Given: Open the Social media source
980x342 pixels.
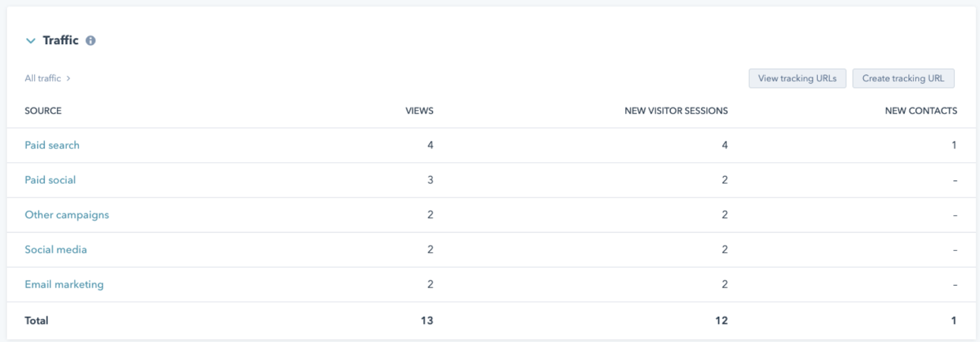Looking at the screenshot, I should 56,250.
